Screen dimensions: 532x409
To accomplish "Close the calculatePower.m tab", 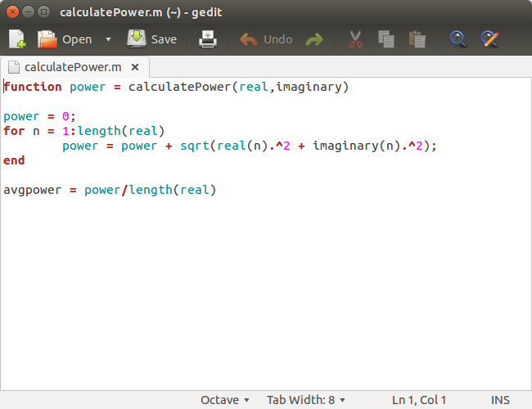I will tap(135, 67).
